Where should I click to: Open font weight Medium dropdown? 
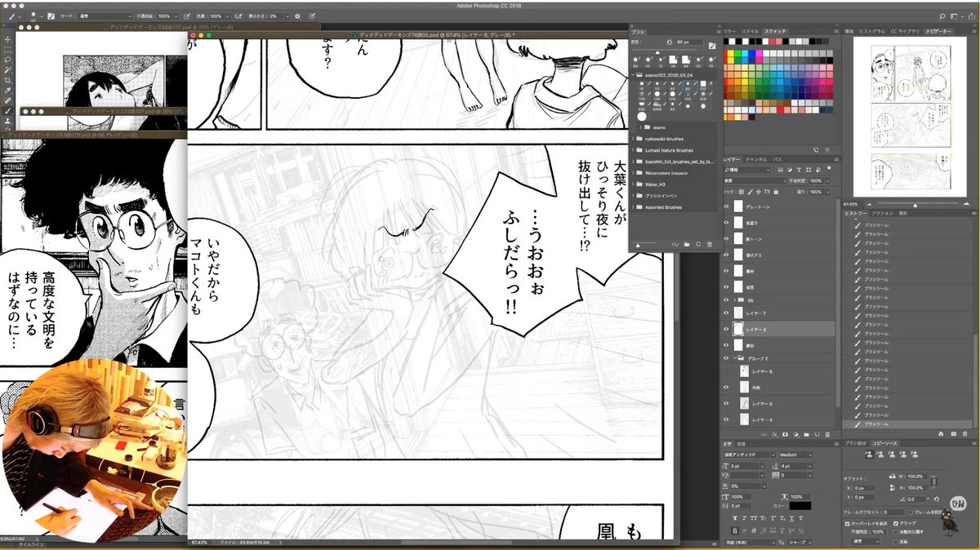[x=796, y=455]
